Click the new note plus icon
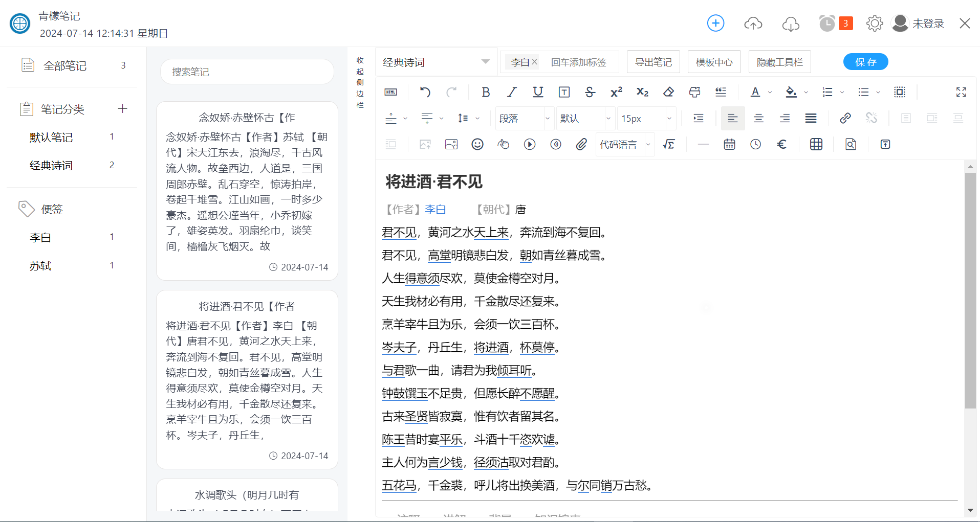This screenshot has width=980, height=522. click(715, 23)
